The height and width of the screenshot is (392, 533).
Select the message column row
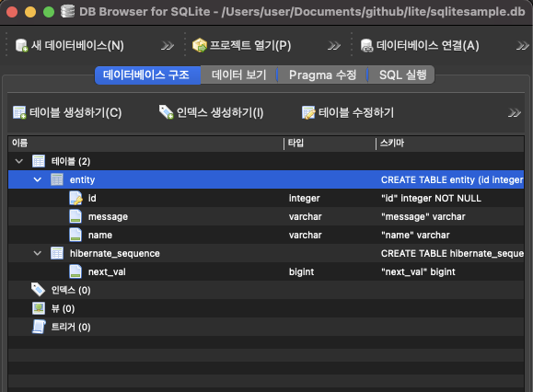tap(266, 216)
